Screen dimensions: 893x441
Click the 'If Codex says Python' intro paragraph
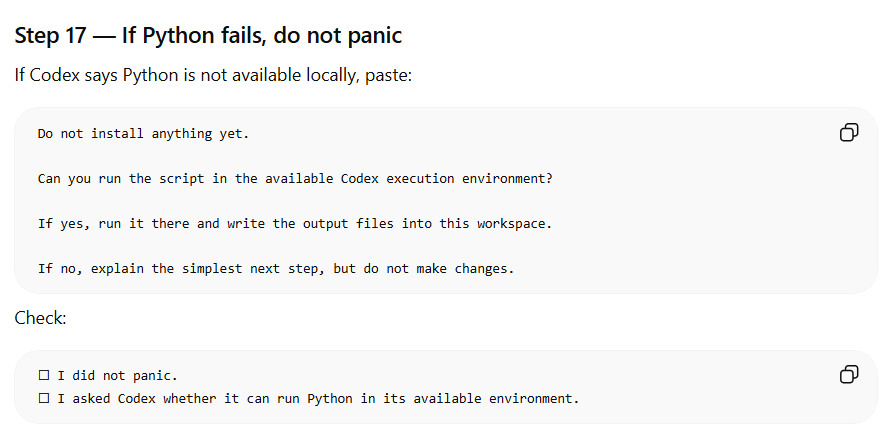tap(213, 75)
